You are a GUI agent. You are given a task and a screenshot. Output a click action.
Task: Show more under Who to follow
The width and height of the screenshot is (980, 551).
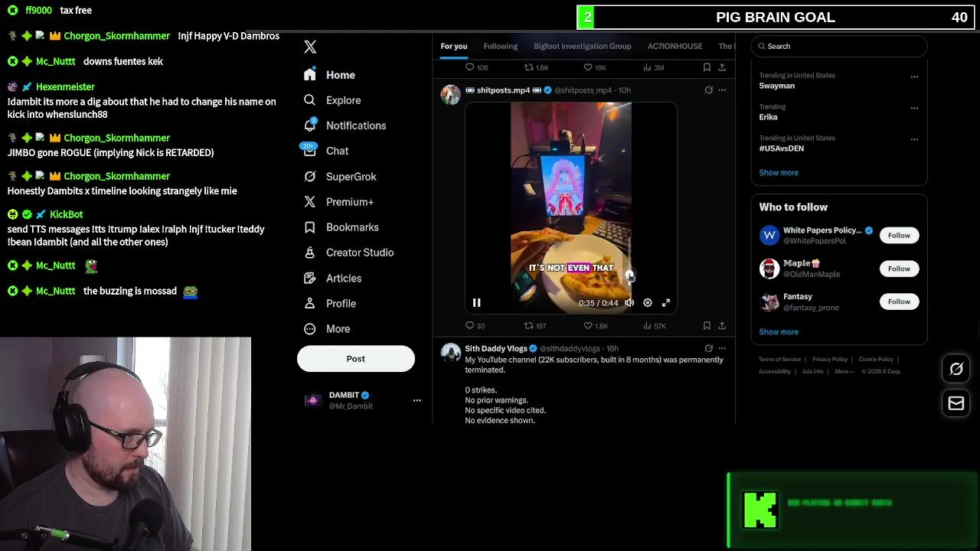pos(779,331)
